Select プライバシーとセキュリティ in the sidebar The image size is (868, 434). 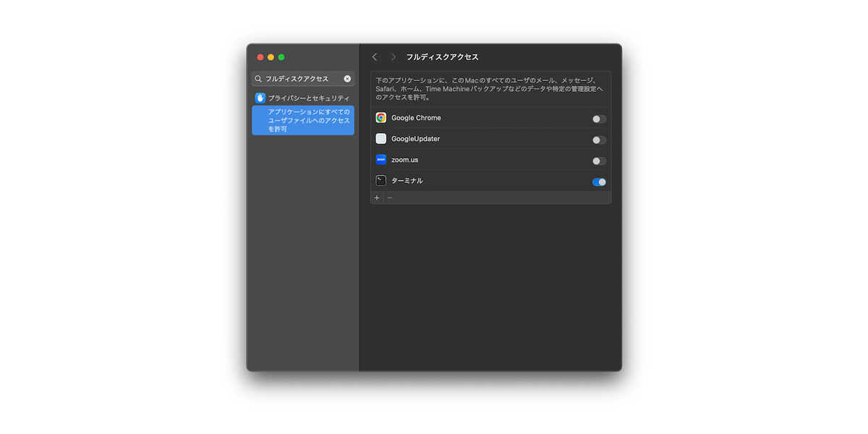tap(303, 98)
